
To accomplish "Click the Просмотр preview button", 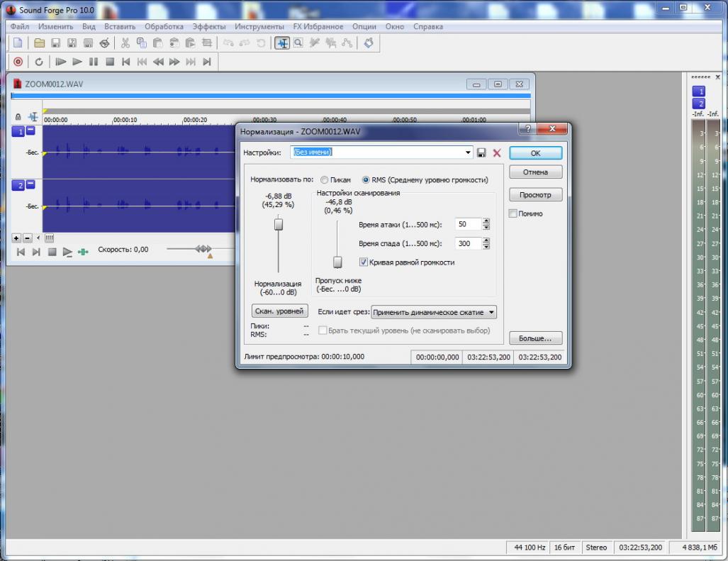I will click(535, 194).
